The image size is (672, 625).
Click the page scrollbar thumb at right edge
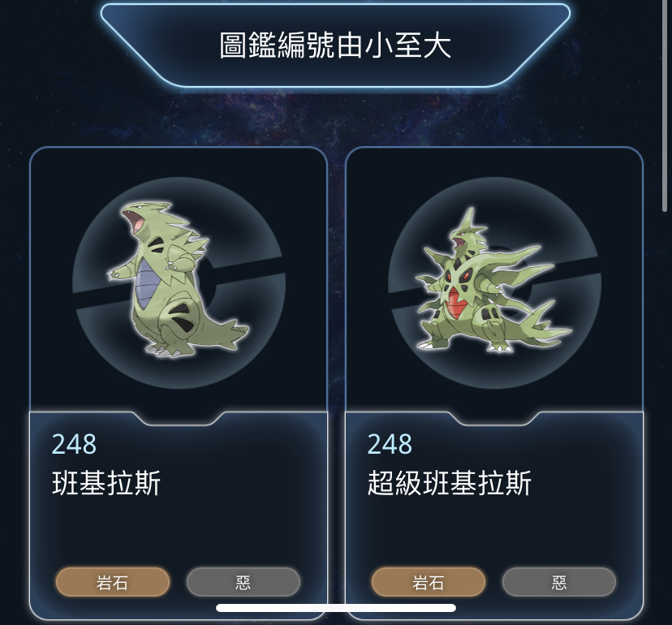pos(666,105)
